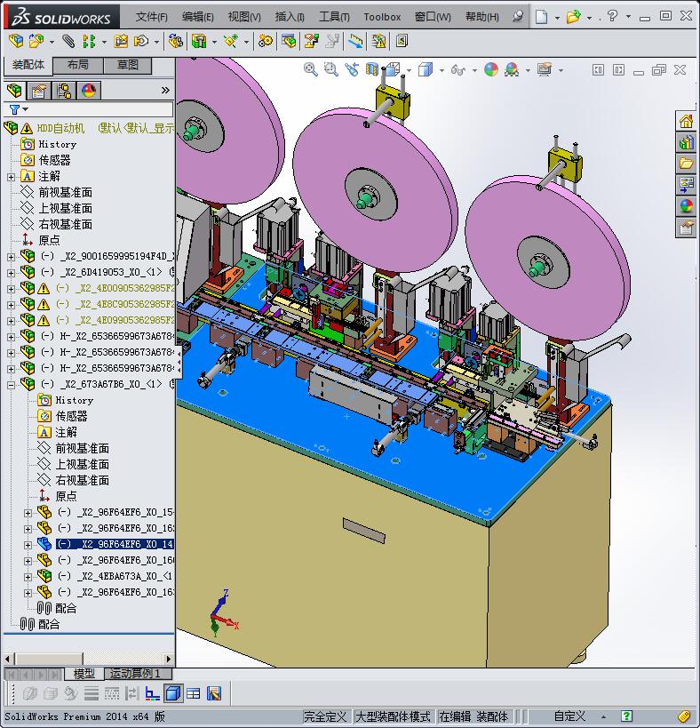Open Appearances and Scenes task pane
The width and height of the screenshot is (700, 728).
pyautogui.click(x=686, y=205)
